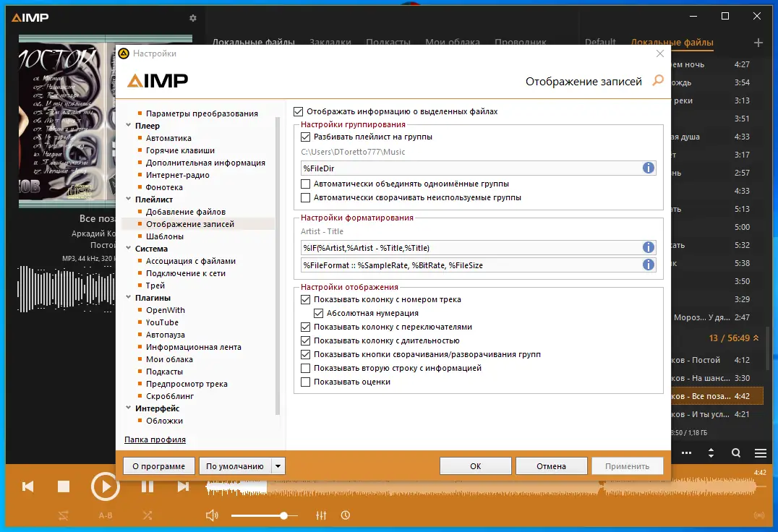The height and width of the screenshot is (532, 778).
Task: Toggle showing info about selected files
Action: click(x=298, y=111)
